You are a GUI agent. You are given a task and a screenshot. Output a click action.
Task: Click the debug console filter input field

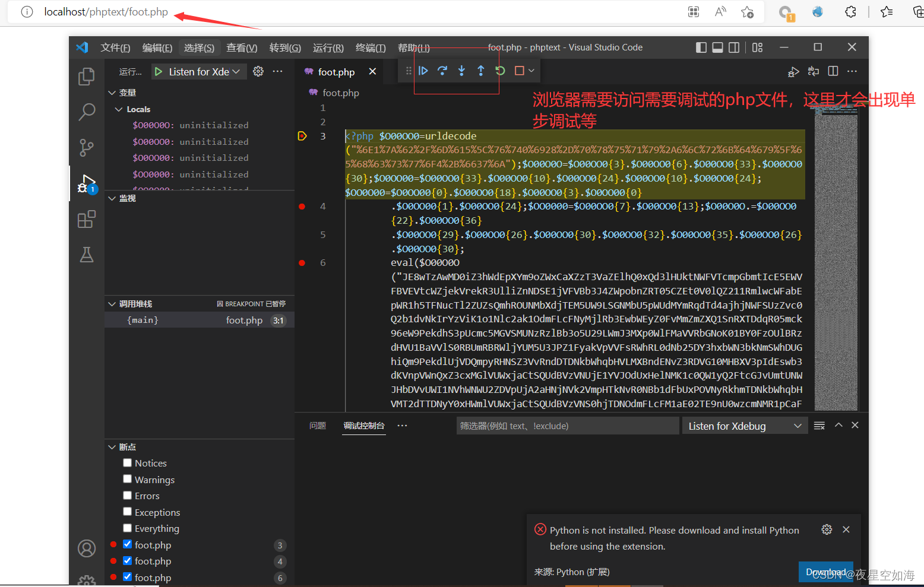(x=567, y=426)
